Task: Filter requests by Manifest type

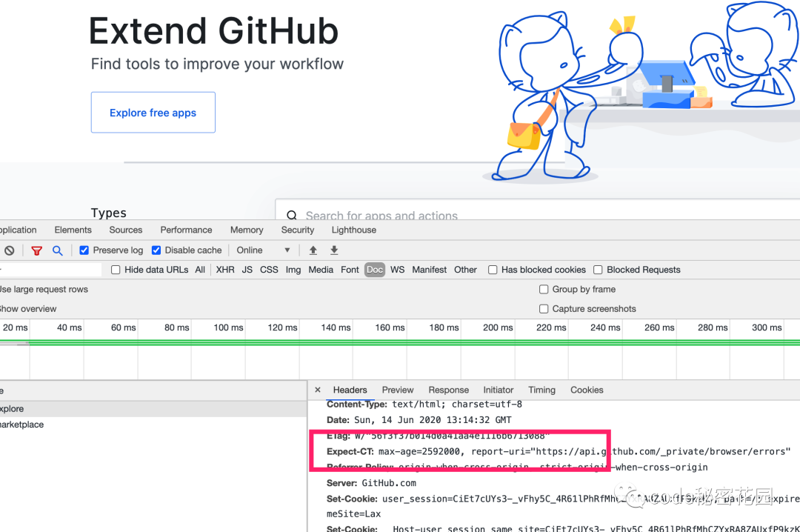Action: (x=429, y=270)
